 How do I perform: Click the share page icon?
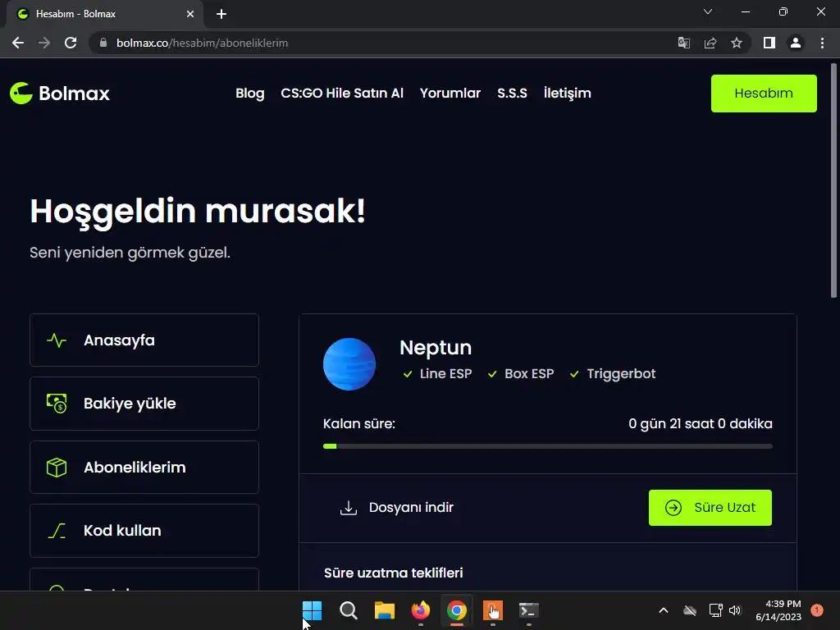(710, 43)
